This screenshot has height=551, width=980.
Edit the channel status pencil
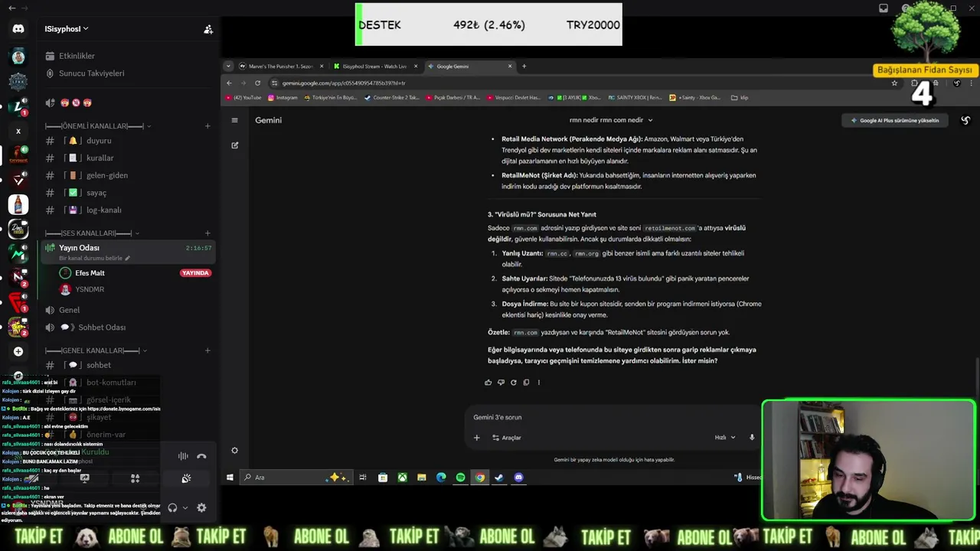pyautogui.click(x=127, y=258)
